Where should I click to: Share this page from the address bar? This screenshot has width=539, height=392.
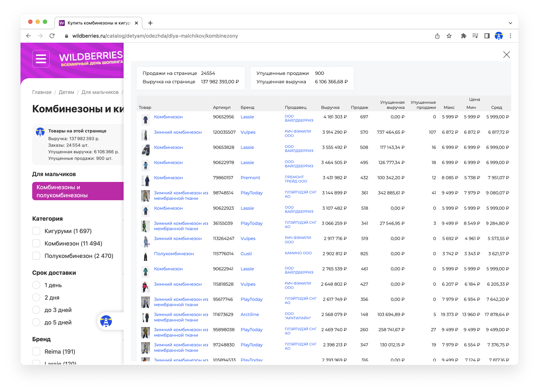pyautogui.click(x=437, y=36)
